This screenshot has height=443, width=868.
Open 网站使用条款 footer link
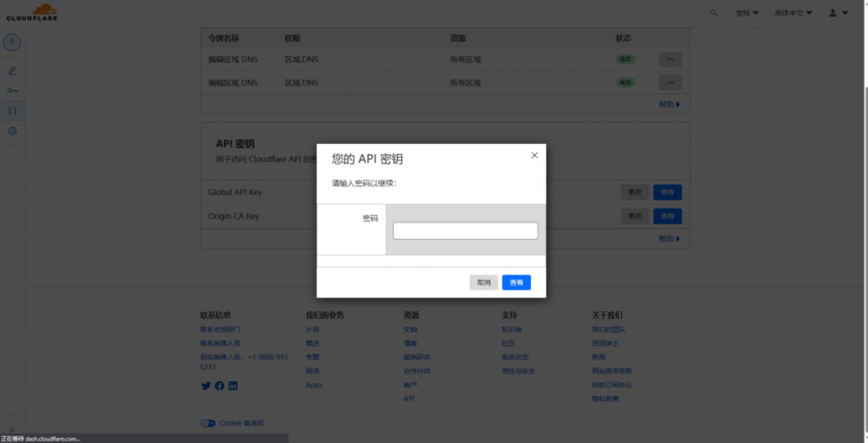(612, 371)
